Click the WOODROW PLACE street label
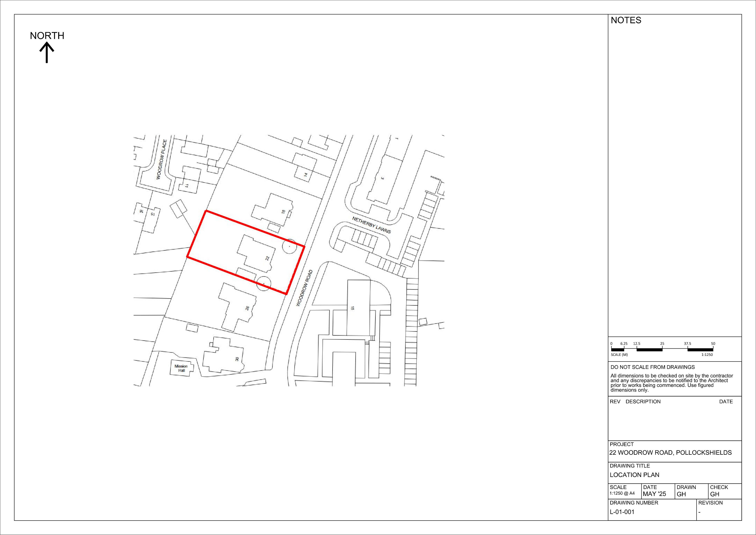The image size is (756, 535). (x=162, y=159)
